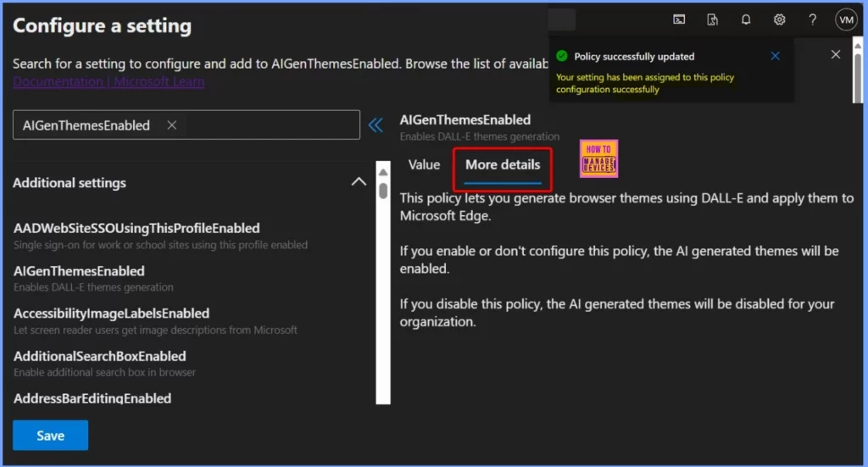Open the VM account avatar
This screenshot has height=467, width=868.
pos(846,20)
